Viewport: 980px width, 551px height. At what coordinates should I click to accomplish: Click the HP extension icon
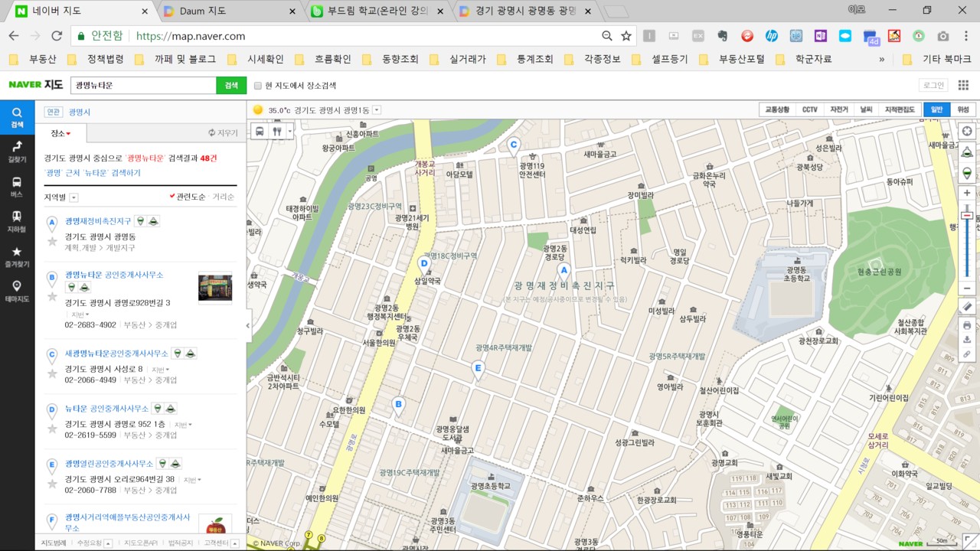pos(771,36)
